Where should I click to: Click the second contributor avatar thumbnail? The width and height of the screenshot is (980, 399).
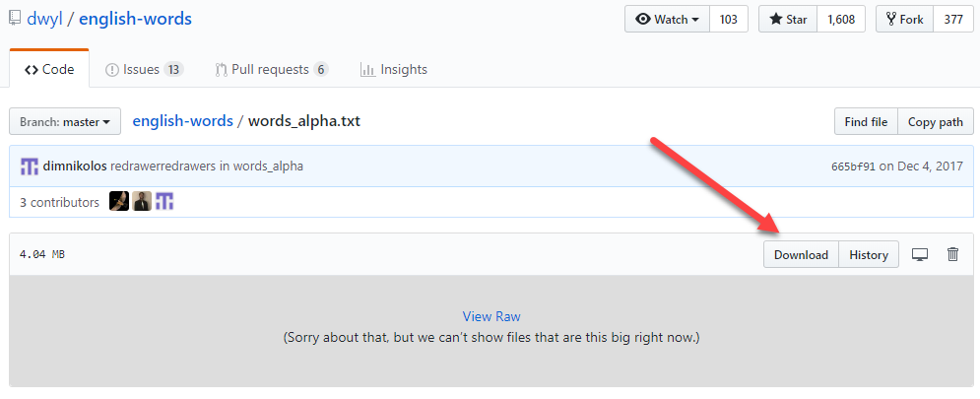142,202
